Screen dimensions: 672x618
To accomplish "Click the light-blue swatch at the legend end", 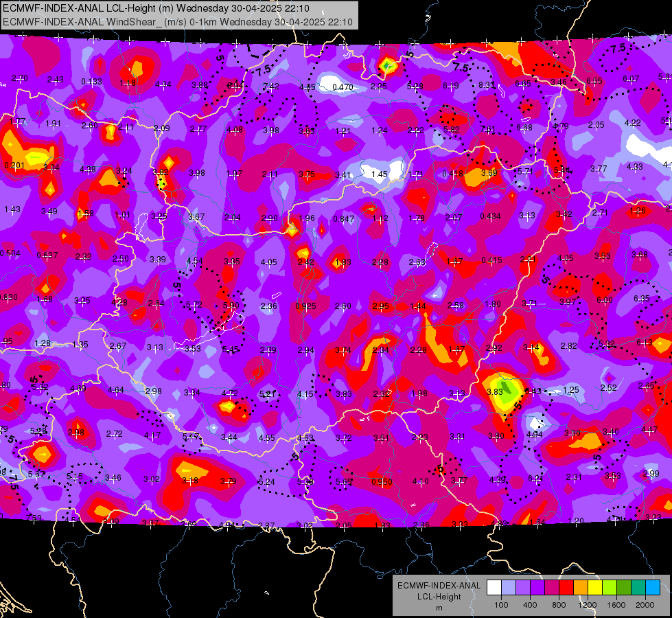I will tap(653, 587).
